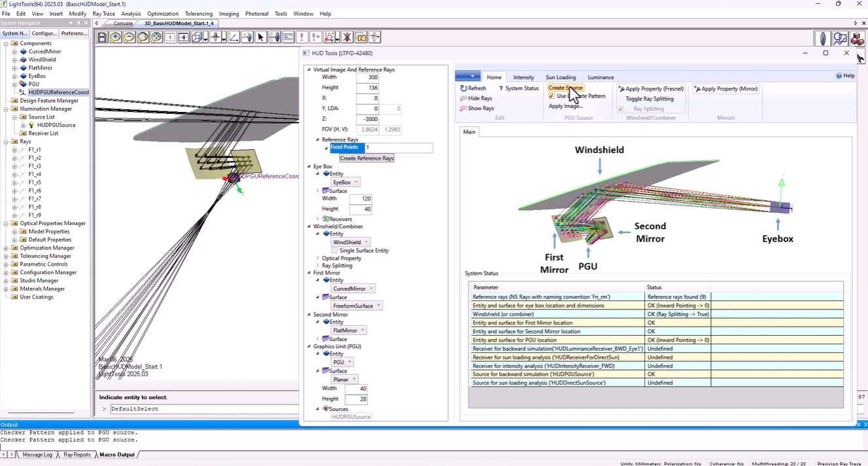
Task: Click the Help icon in HUD Tools
Action: point(840,76)
